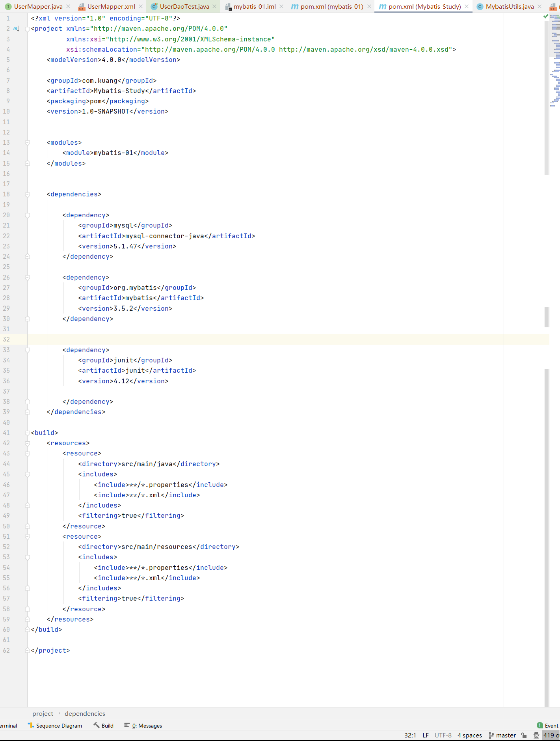
Task: Change UTF-8 file encoding
Action: (443, 735)
